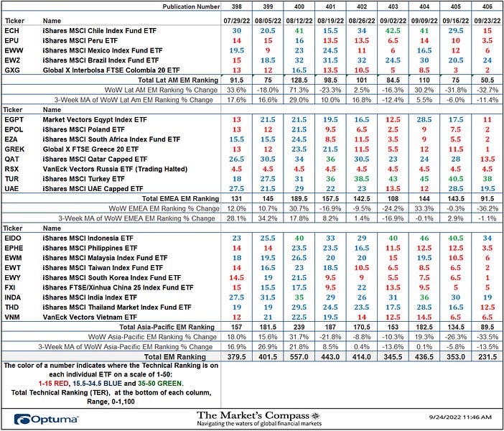
Task: Select the QAT ticker cell
Action: coord(12,159)
